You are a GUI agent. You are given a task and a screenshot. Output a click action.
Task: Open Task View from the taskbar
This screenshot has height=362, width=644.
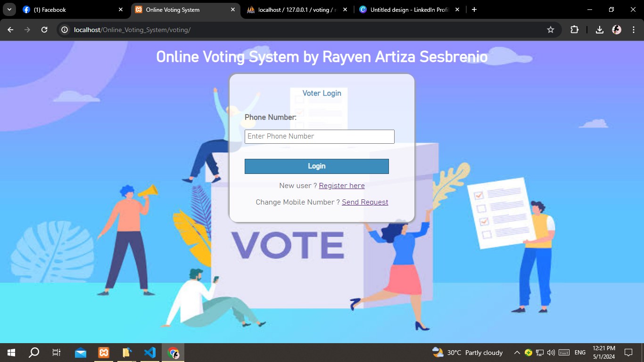click(56, 352)
